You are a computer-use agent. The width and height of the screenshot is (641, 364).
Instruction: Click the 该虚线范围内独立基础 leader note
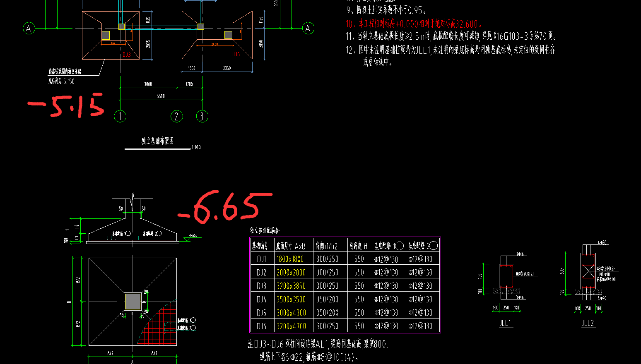tap(65, 71)
